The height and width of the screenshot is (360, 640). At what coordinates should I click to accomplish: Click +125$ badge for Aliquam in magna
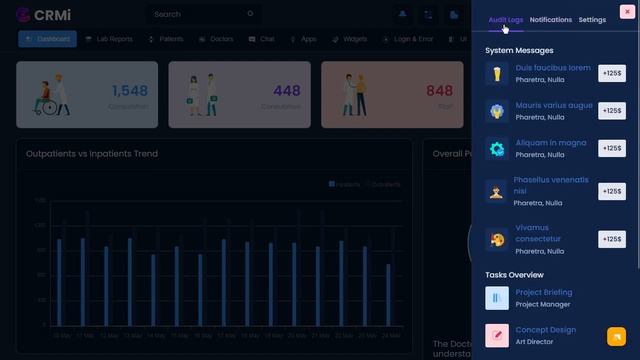[x=612, y=149]
